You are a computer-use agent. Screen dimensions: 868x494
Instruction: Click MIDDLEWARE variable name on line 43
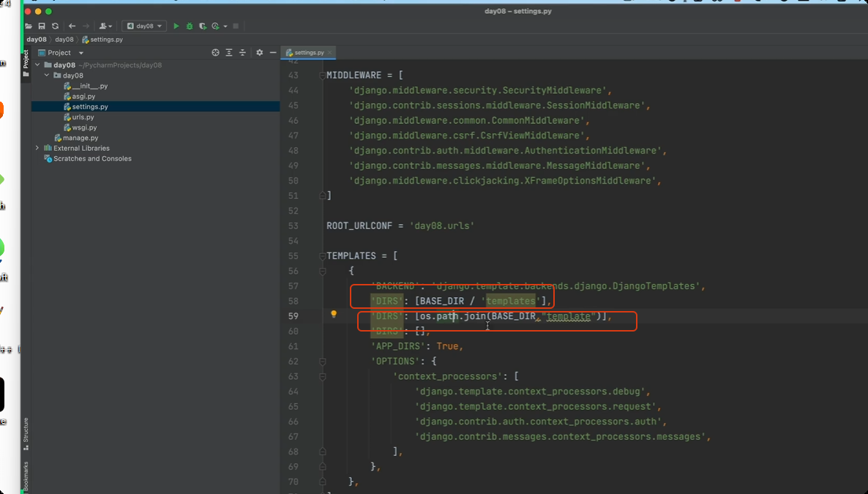point(353,75)
